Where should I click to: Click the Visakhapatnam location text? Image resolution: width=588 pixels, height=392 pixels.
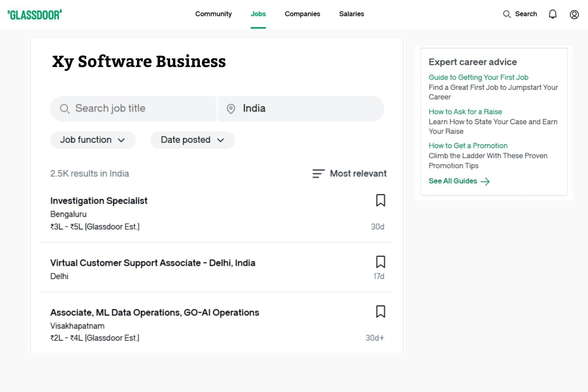pos(77,326)
